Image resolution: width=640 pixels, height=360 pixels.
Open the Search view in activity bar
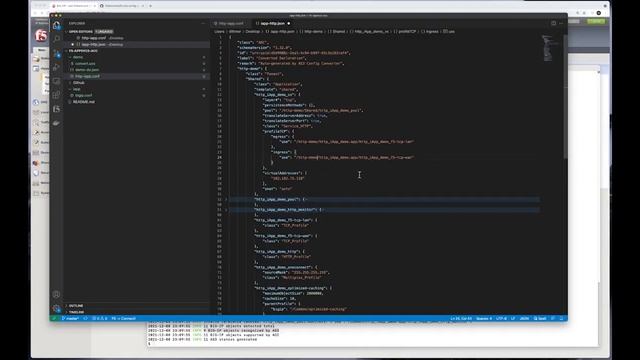[x=56, y=39]
